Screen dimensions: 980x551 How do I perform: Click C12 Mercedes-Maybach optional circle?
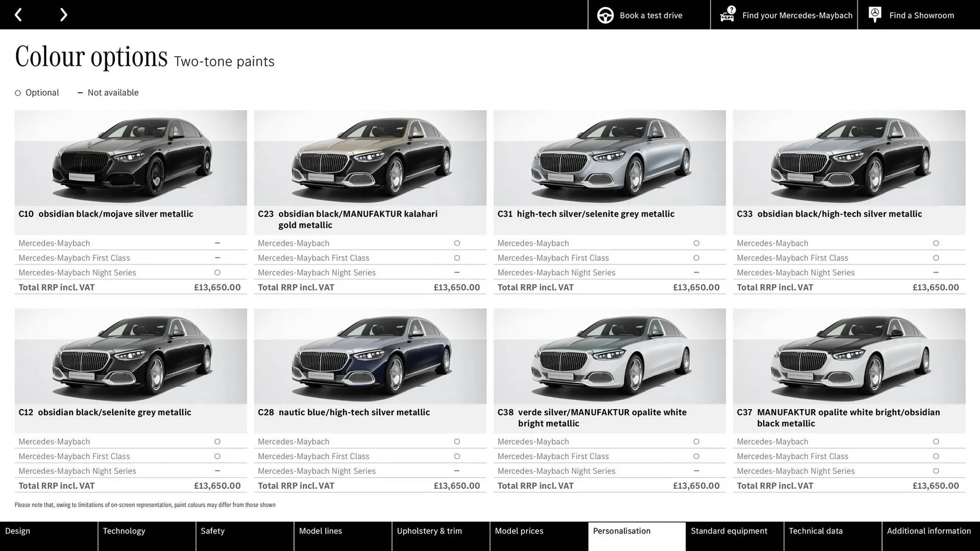click(x=217, y=442)
